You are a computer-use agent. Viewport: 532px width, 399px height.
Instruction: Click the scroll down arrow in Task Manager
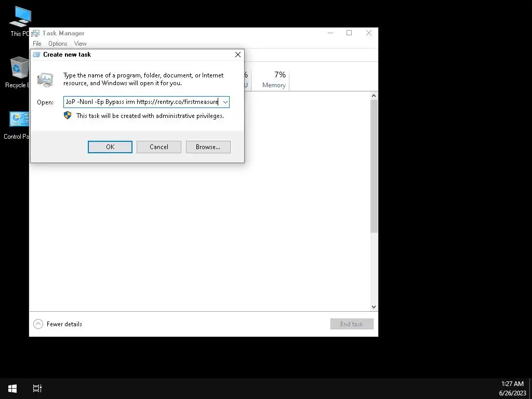pos(374,307)
